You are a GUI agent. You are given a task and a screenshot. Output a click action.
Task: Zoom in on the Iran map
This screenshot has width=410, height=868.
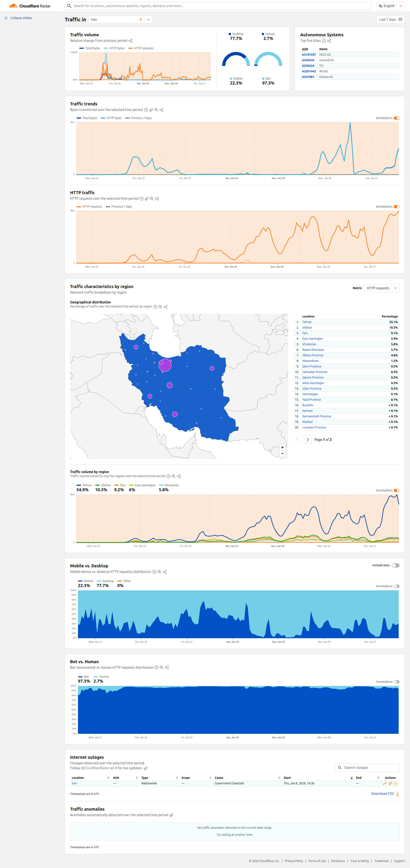click(x=282, y=447)
